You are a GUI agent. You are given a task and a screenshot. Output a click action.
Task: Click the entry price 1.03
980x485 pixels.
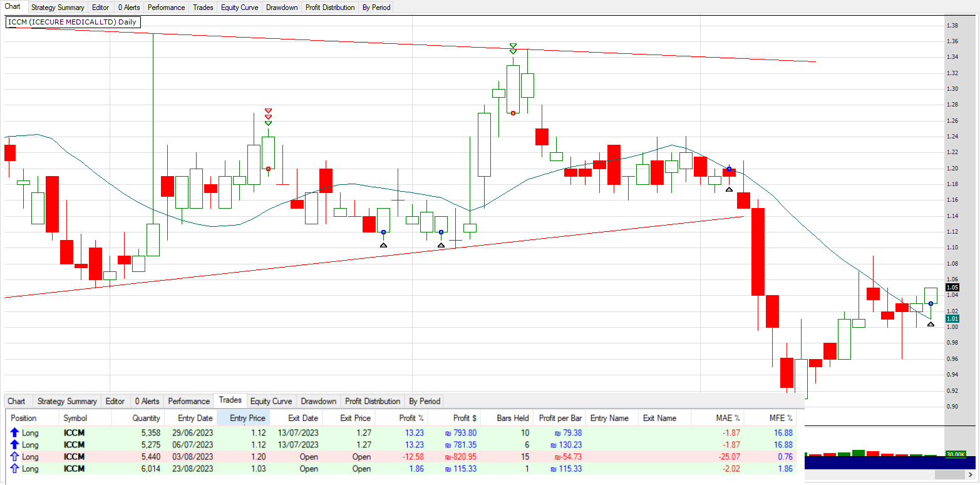(258, 469)
